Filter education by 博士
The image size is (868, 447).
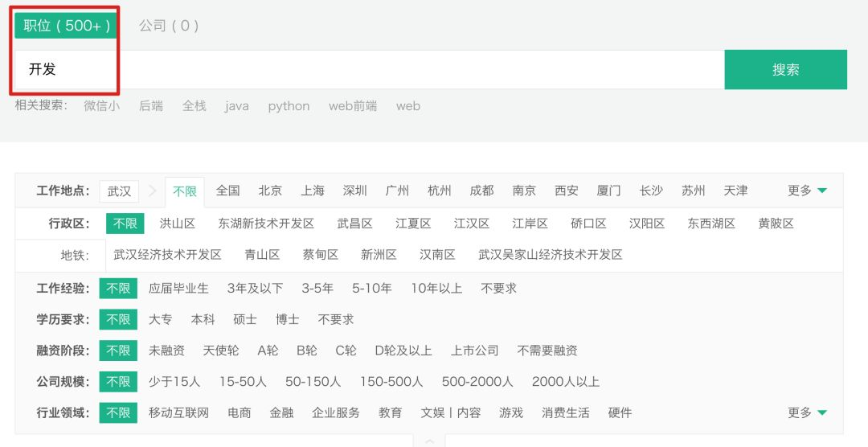tap(287, 319)
